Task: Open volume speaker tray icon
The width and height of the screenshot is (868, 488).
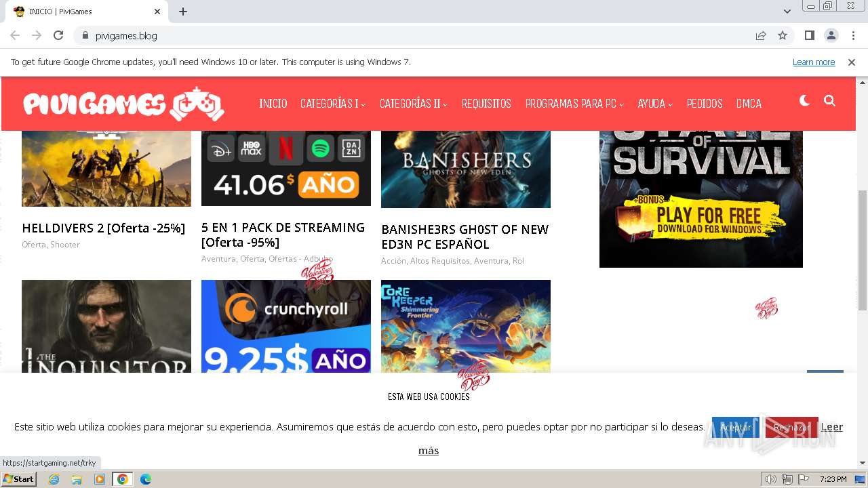Action: (x=771, y=479)
